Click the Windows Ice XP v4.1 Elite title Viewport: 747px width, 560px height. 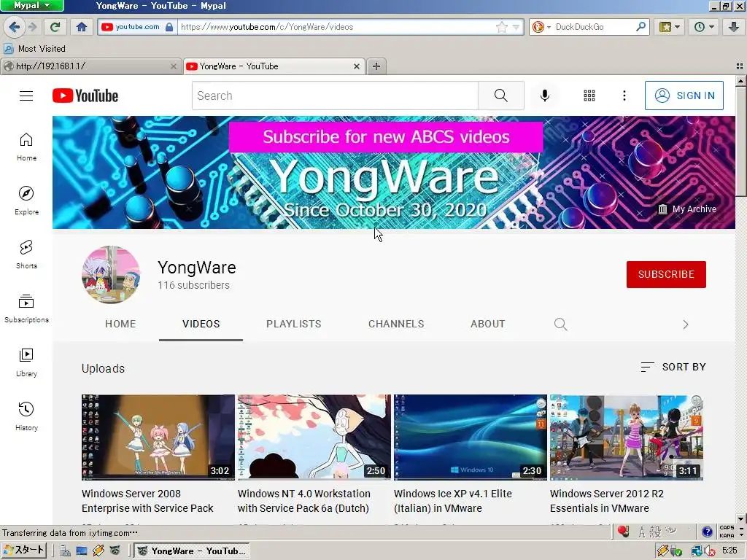(453, 501)
